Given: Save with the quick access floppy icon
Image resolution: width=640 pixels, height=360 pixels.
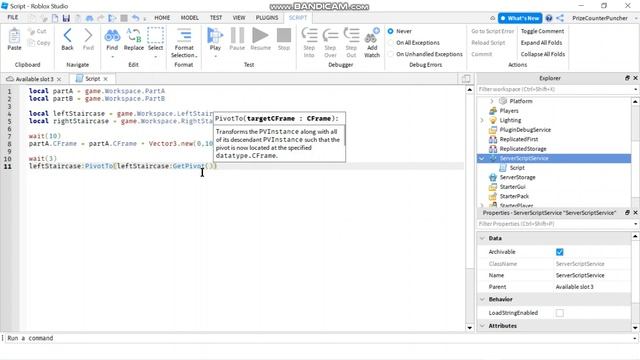Looking at the screenshot, I should 66,18.
